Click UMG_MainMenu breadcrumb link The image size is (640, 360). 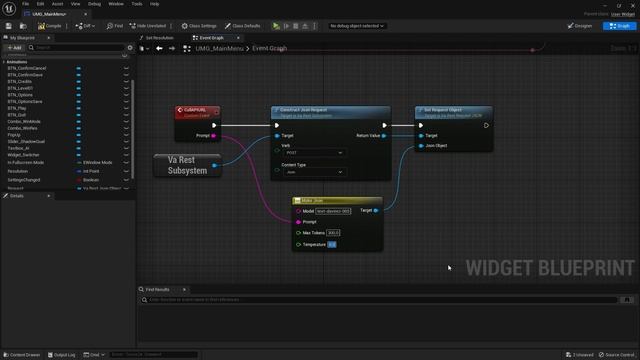pyautogui.click(x=219, y=49)
